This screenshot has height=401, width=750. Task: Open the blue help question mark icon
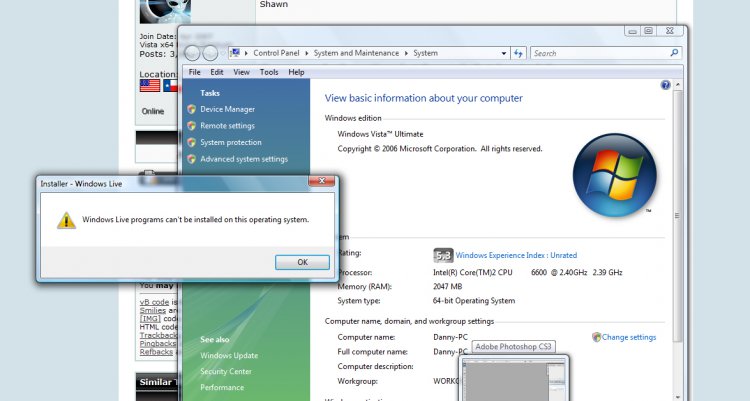[x=665, y=85]
